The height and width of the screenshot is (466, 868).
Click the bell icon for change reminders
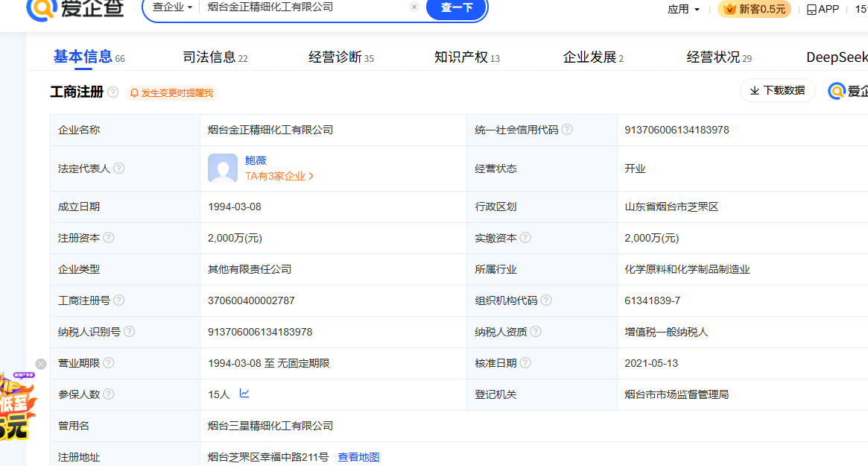[x=134, y=93]
